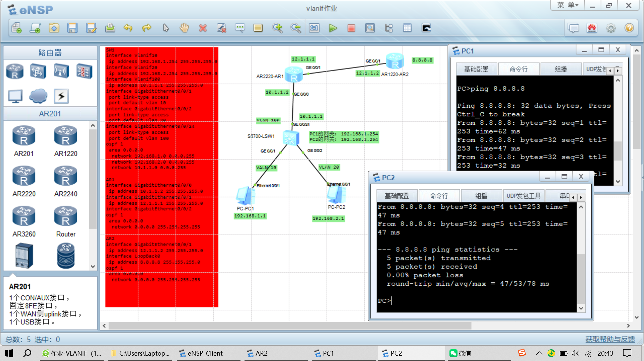Open the 菜单 dropdown menu
The height and width of the screenshot is (361, 644).
(568, 5)
